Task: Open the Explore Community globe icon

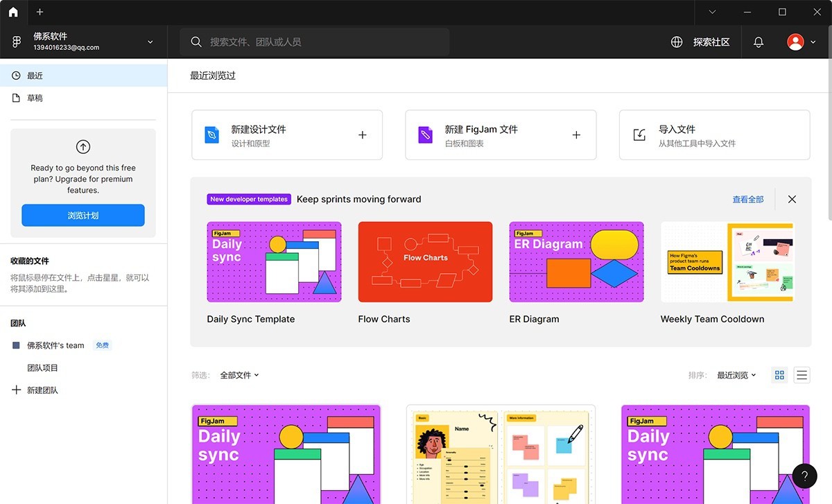Action: click(676, 42)
